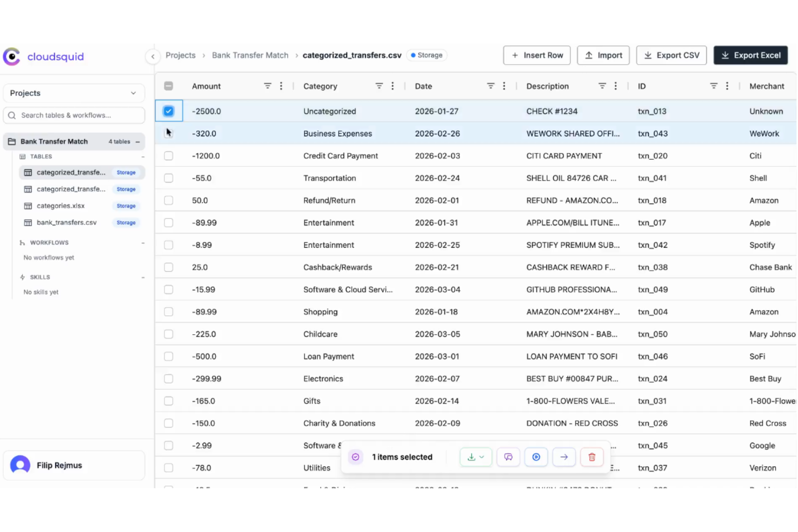This screenshot has width=798, height=532.
Task: Open the Description column filter icon
Action: pos(602,86)
